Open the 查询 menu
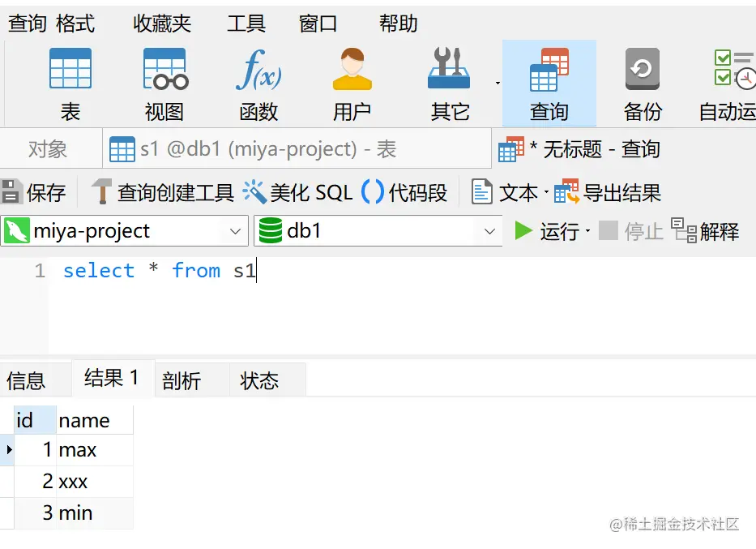Screen dimensions: 756x549 coord(28,24)
